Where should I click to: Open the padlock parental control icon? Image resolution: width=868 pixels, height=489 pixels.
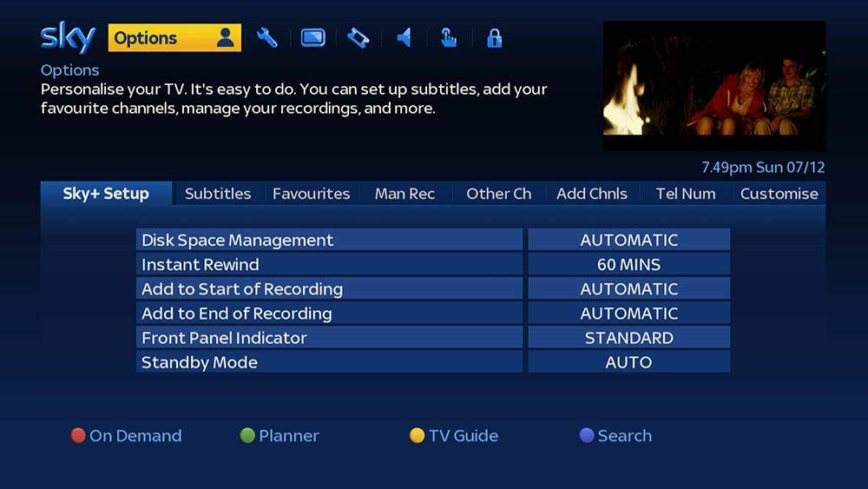point(495,38)
